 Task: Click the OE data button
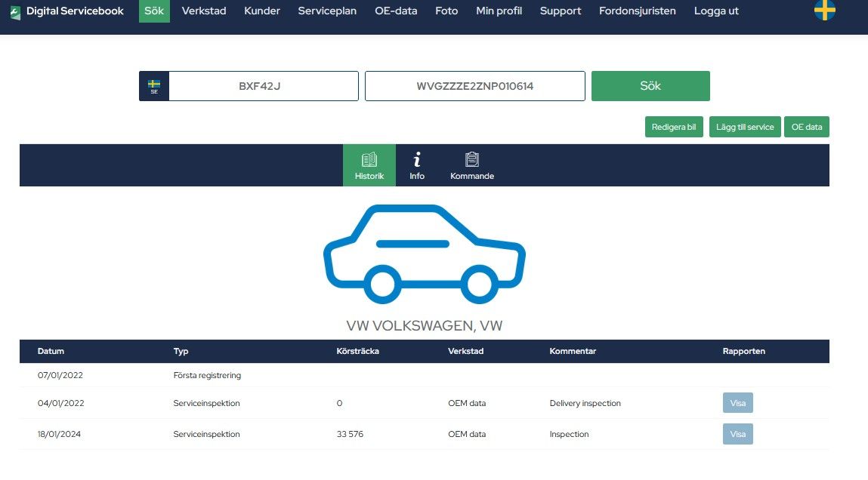[807, 127]
